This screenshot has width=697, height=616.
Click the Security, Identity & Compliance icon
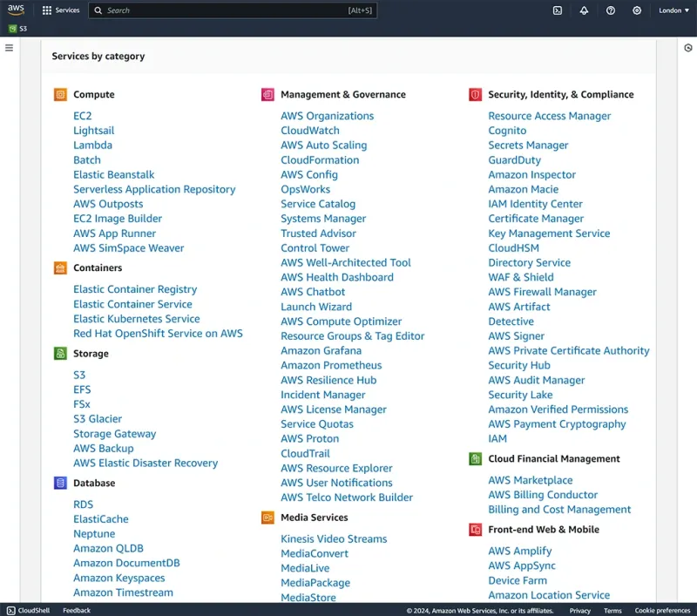click(475, 94)
